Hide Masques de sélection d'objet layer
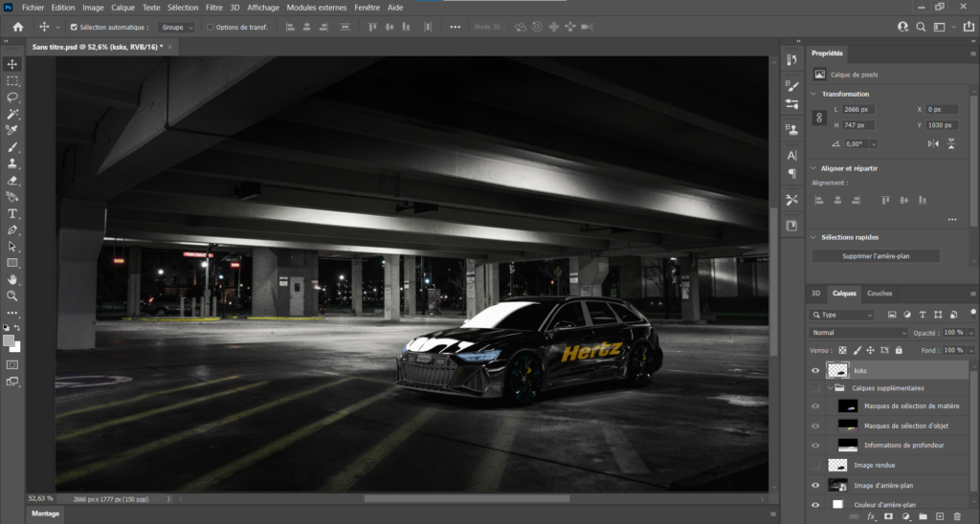Image resolution: width=980 pixels, height=524 pixels. 815,426
